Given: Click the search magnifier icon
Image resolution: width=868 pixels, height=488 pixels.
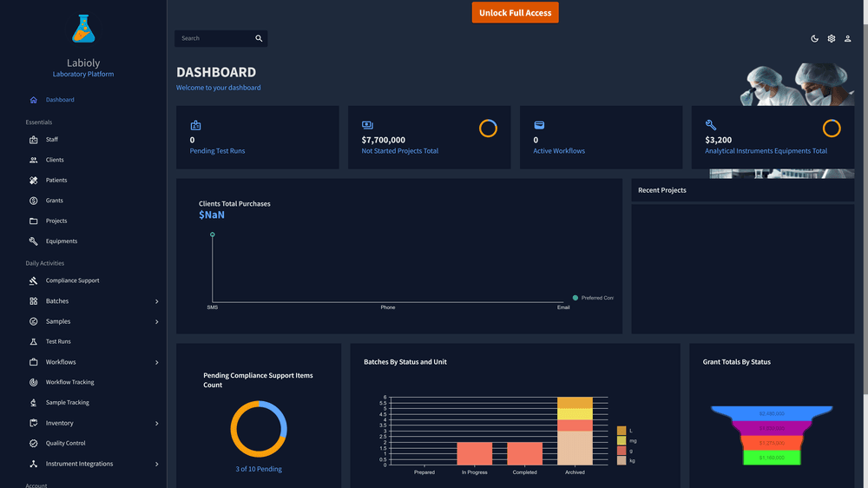Looking at the screenshot, I should [259, 38].
